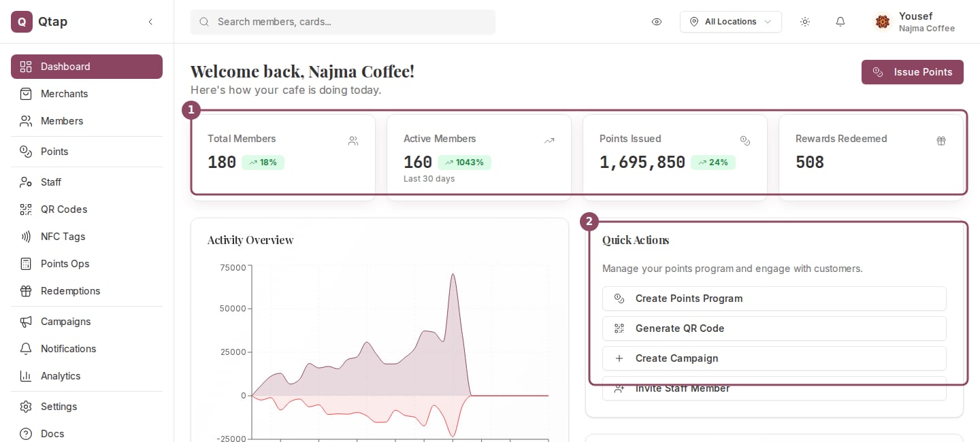This screenshot has height=442, width=980.
Task: Click the Docs help icon
Action: click(26, 434)
